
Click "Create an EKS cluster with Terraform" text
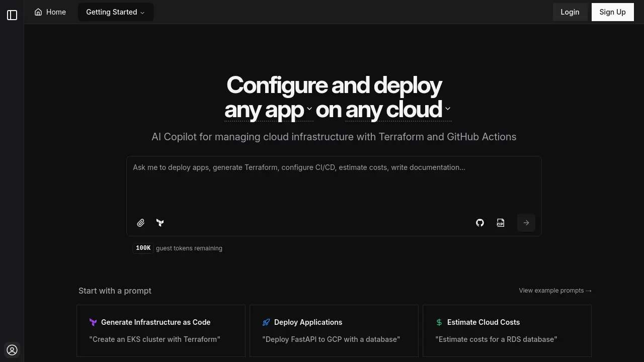click(x=155, y=339)
